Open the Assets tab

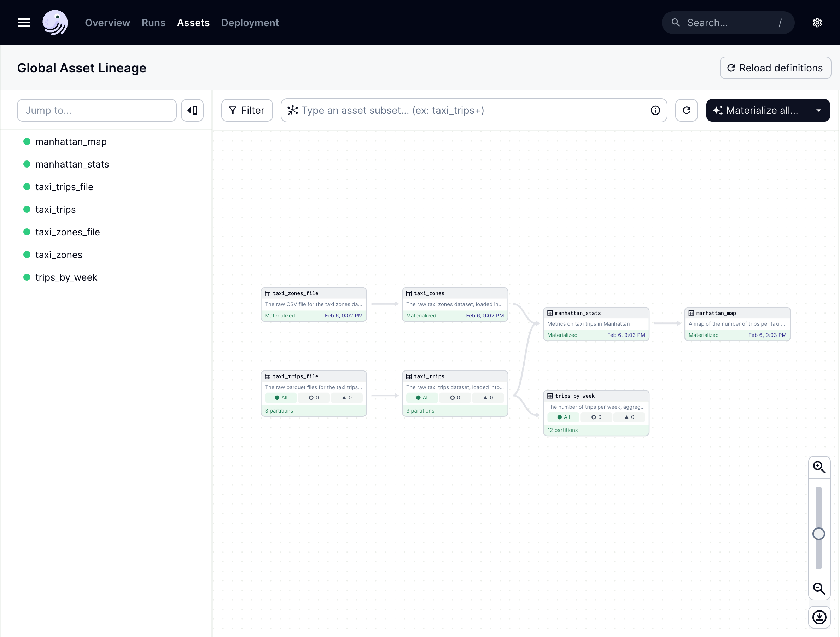coord(193,23)
